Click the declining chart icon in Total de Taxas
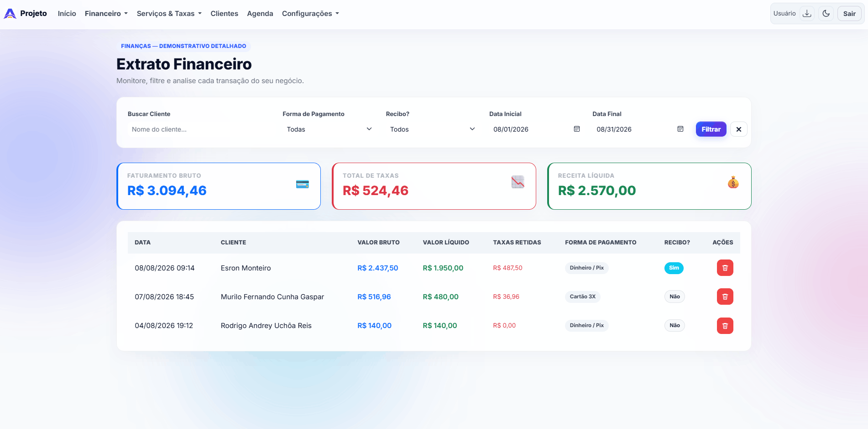Screen dimensions: 868x429 [518, 182]
